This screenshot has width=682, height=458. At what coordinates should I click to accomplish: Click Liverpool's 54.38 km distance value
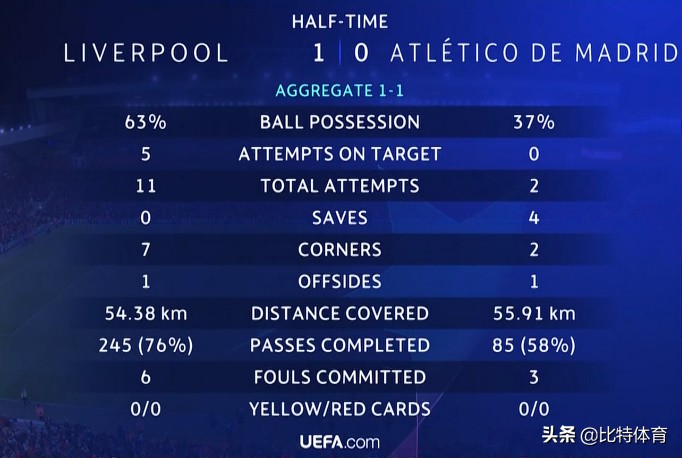tap(147, 314)
